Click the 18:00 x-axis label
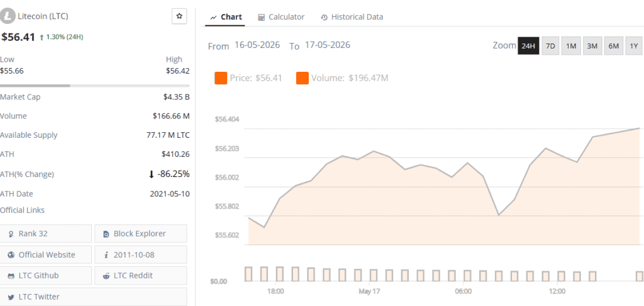This screenshot has width=644, height=306. pyautogui.click(x=275, y=292)
